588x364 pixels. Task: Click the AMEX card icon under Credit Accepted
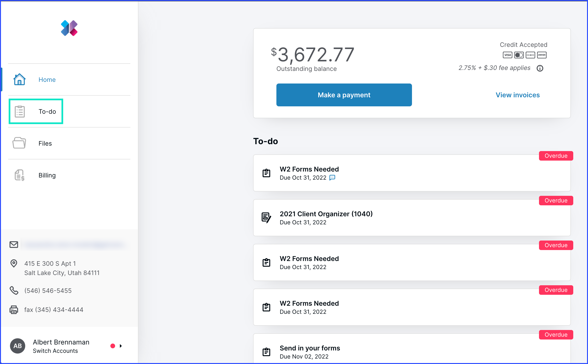point(542,55)
